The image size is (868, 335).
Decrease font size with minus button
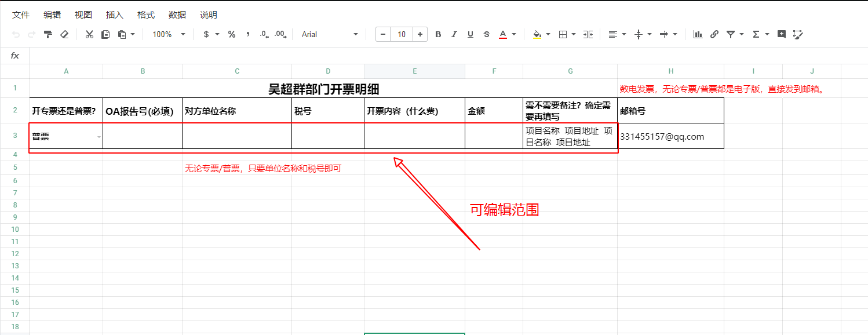click(383, 34)
